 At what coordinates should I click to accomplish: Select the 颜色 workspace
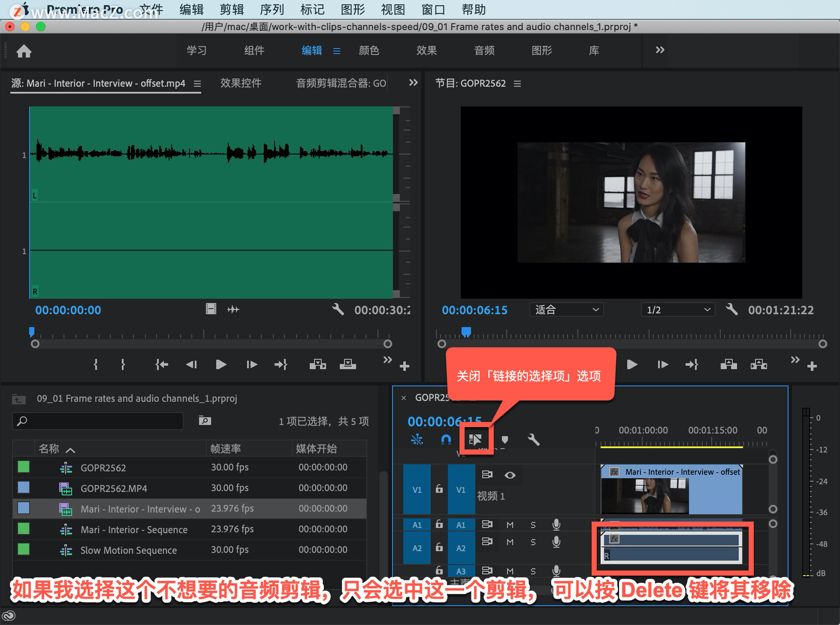(369, 50)
